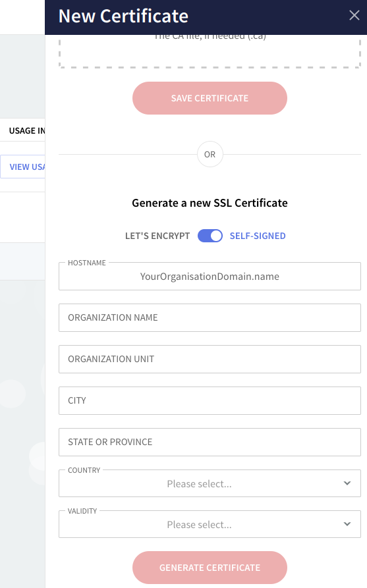Click the View Usage button behind panel
Viewport: 367px width, 588px height.
click(23, 167)
